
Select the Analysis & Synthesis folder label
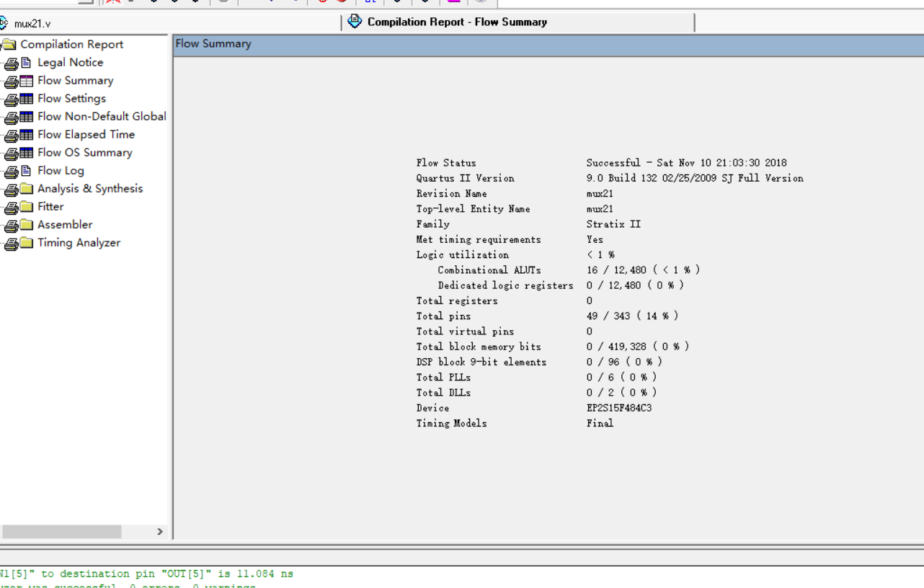point(90,189)
